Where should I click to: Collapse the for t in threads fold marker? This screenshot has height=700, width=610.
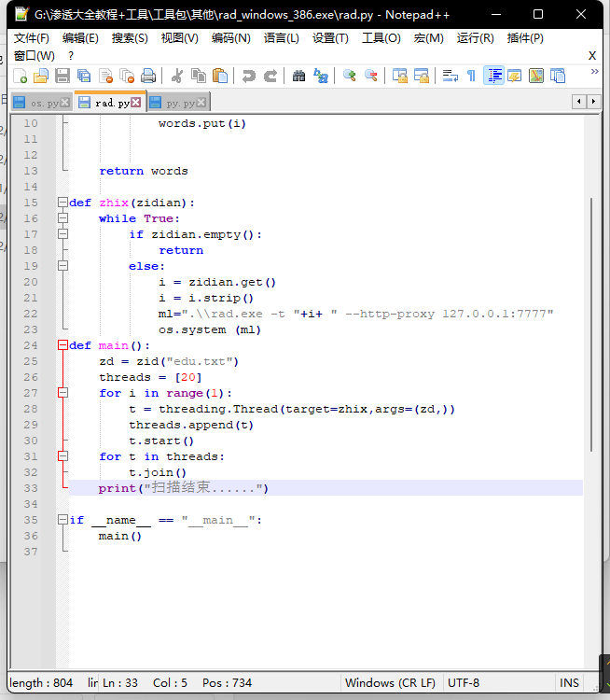coord(62,456)
